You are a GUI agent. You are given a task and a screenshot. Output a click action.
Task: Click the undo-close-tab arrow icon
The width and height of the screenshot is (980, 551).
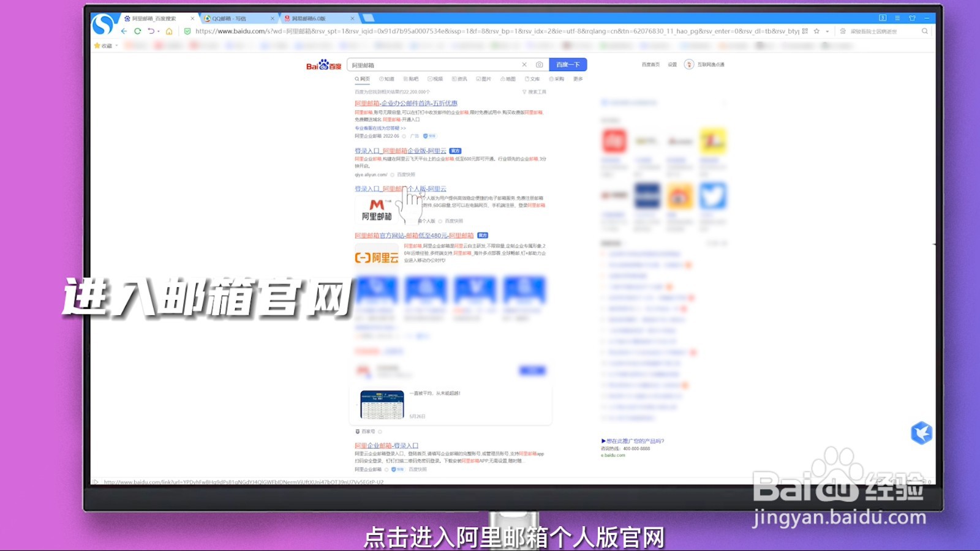(151, 31)
